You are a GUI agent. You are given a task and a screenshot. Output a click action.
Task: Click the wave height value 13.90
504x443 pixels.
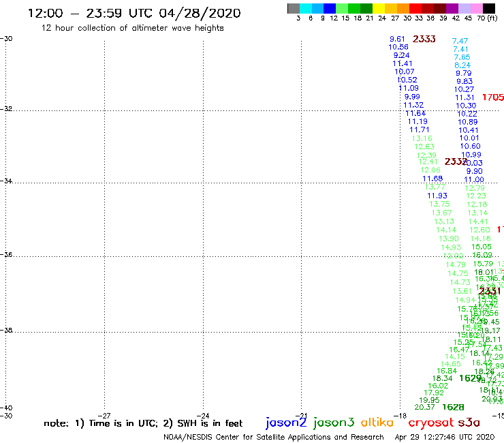[449, 239]
